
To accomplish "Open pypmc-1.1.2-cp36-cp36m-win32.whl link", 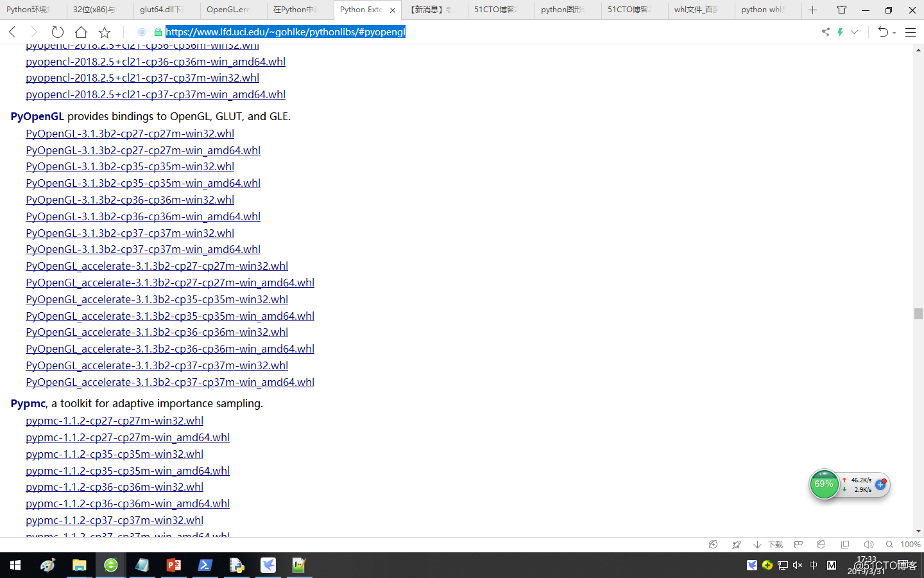I will pos(114,487).
